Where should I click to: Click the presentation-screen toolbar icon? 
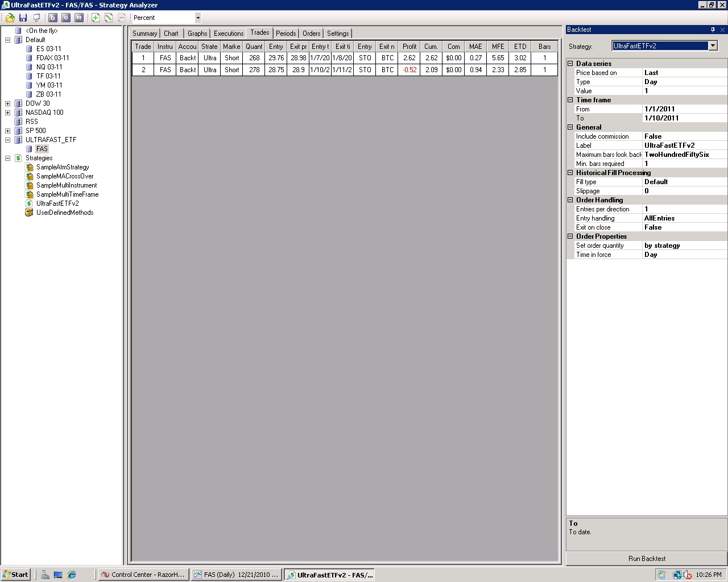point(36,18)
